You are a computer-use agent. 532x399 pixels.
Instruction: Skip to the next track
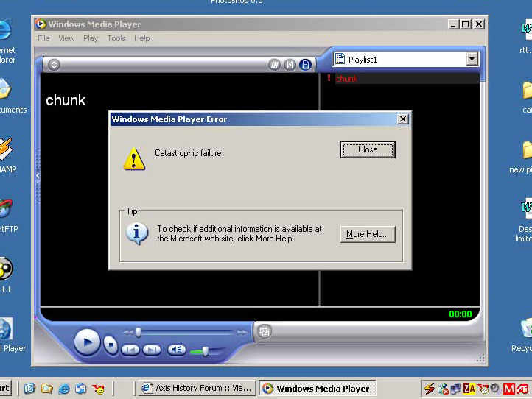tap(152, 350)
